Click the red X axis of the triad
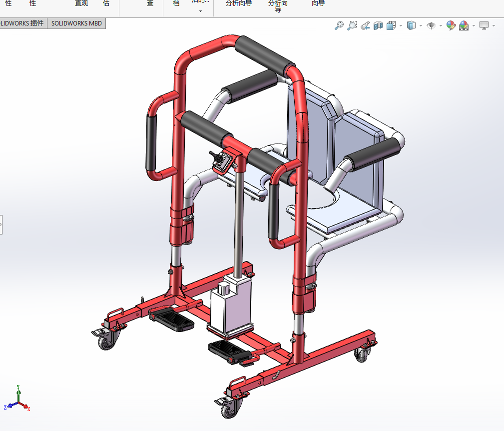Viewport: 504px width, 431px height. coord(25,405)
